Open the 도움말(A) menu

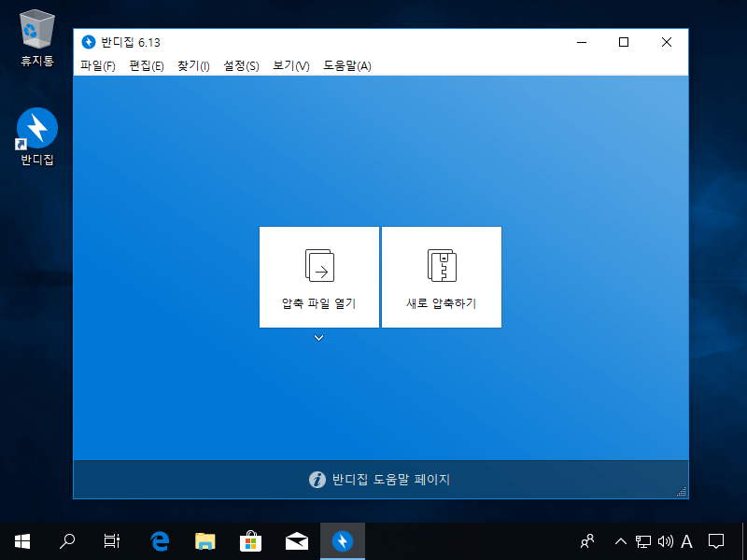click(346, 66)
